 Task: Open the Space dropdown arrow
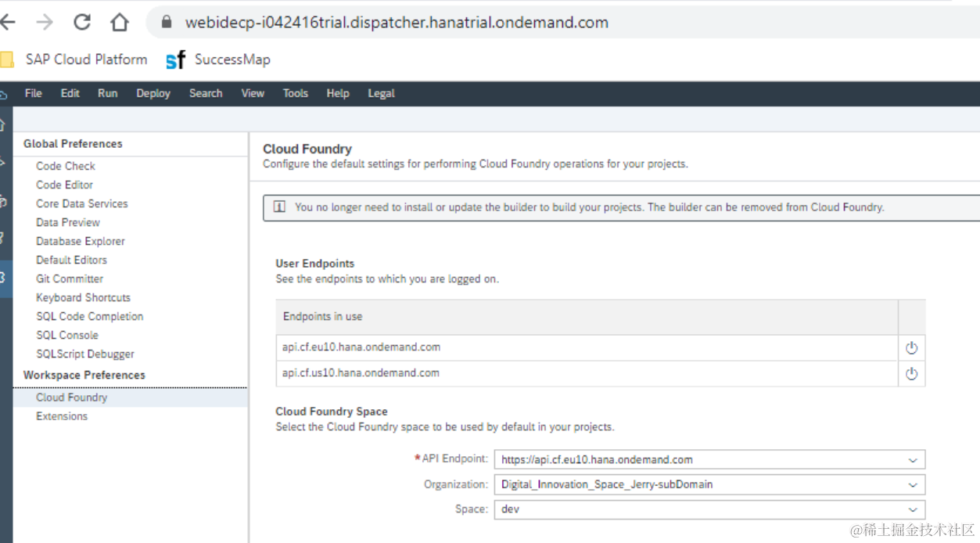[913, 509]
